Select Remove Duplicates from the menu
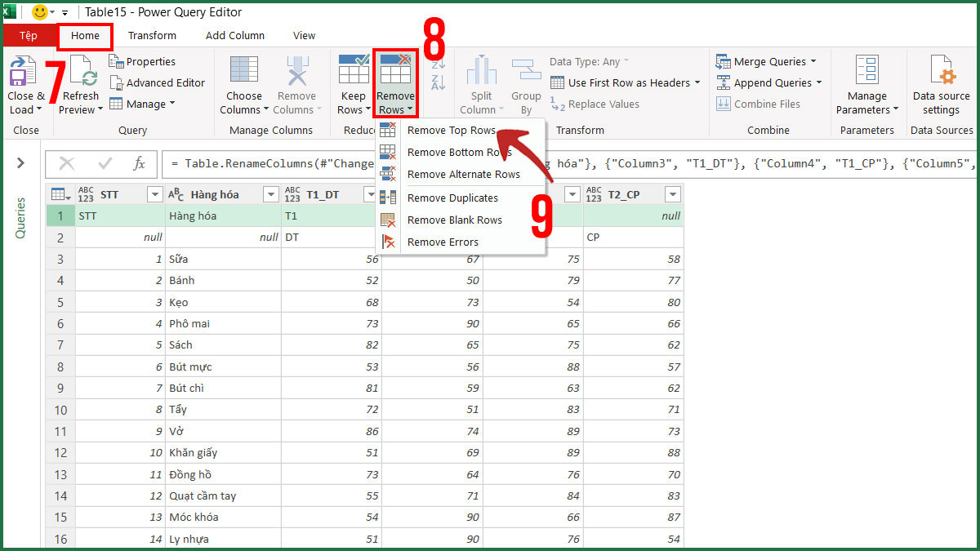980x551 pixels. 452,198
